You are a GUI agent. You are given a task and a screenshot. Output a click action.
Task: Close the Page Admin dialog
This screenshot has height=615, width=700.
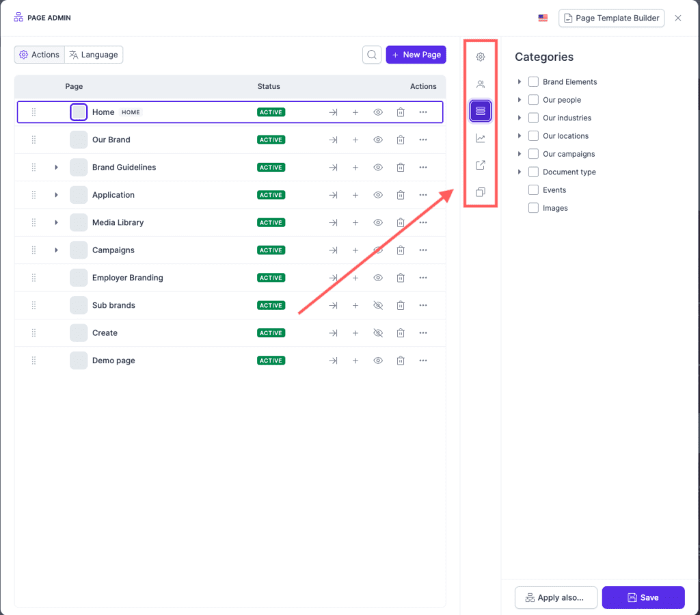(677, 18)
